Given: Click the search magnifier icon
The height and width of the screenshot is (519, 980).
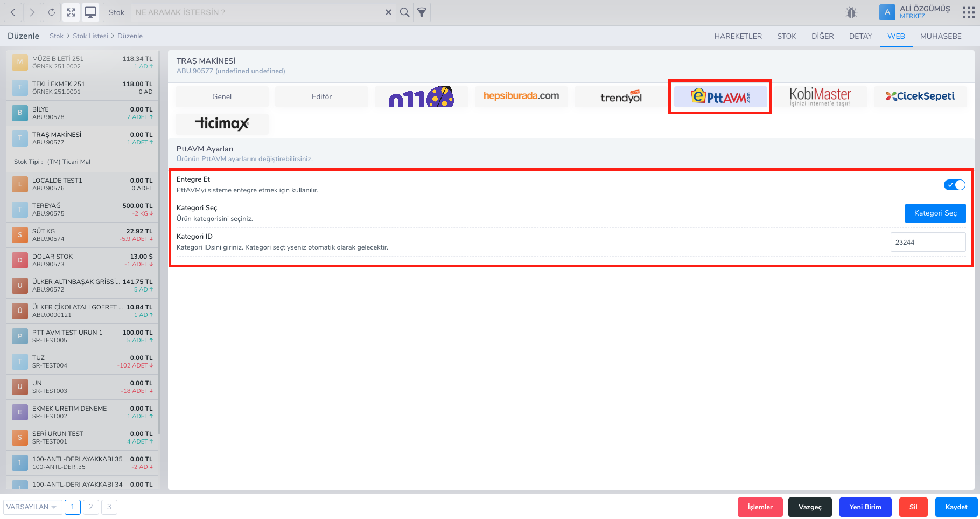Looking at the screenshot, I should tap(405, 12).
